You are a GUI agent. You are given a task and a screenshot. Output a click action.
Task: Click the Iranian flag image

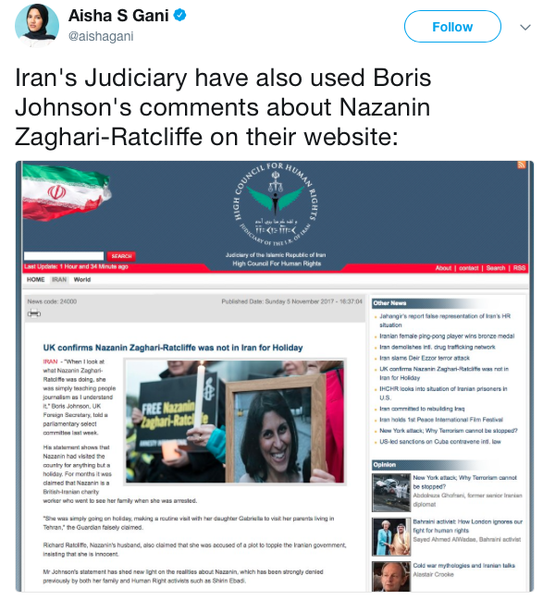click(67, 192)
